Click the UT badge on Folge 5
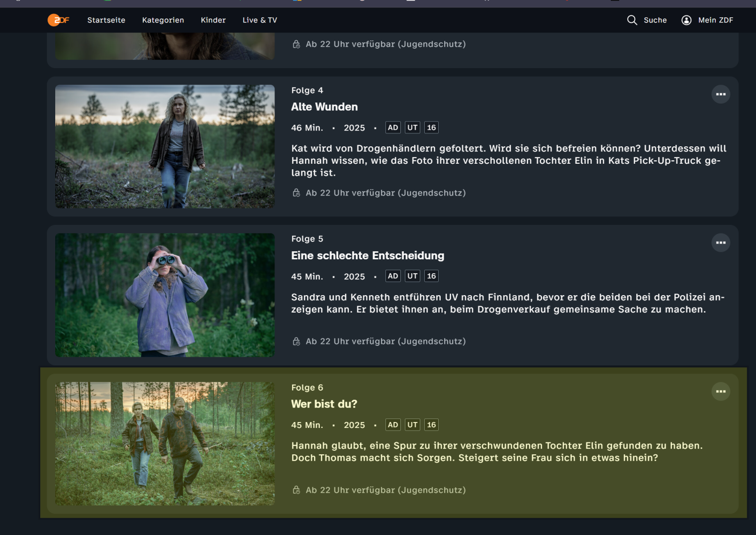This screenshot has height=535, width=756. point(412,276)
